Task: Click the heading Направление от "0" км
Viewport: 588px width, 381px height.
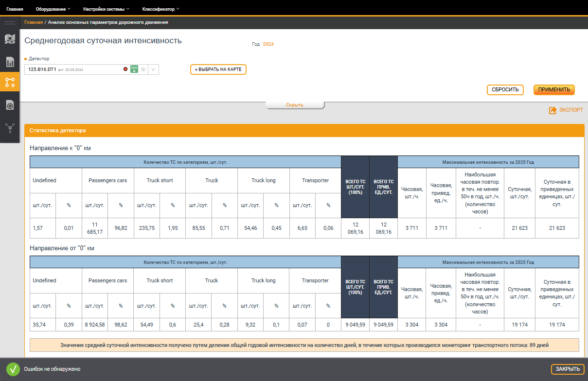Action: [x=62, y=248]
